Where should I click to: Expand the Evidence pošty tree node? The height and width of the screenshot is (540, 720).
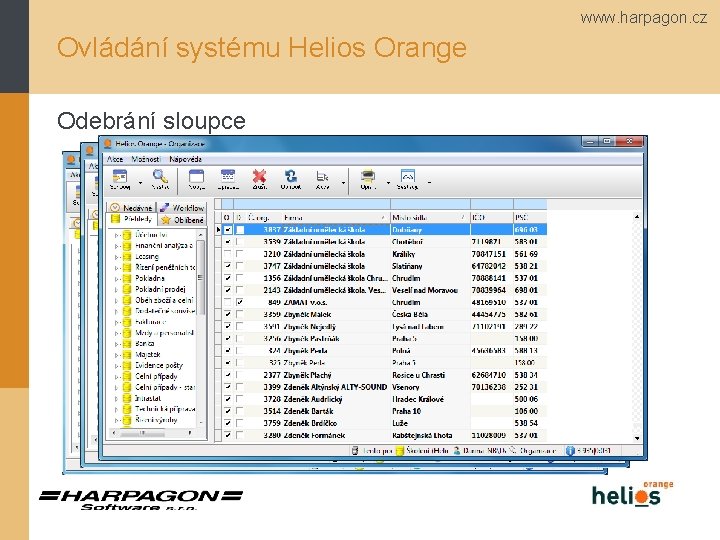[x=117, y=366]
